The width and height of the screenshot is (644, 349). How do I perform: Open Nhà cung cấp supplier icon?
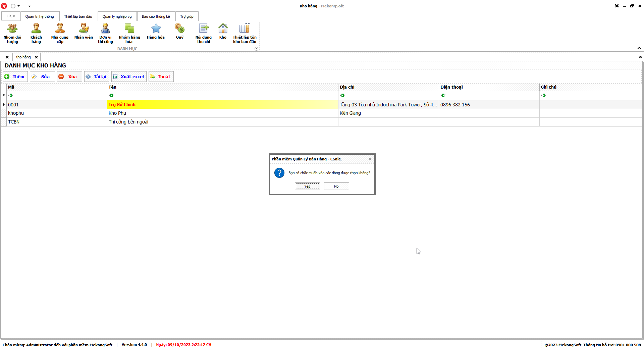pos(60,33)
